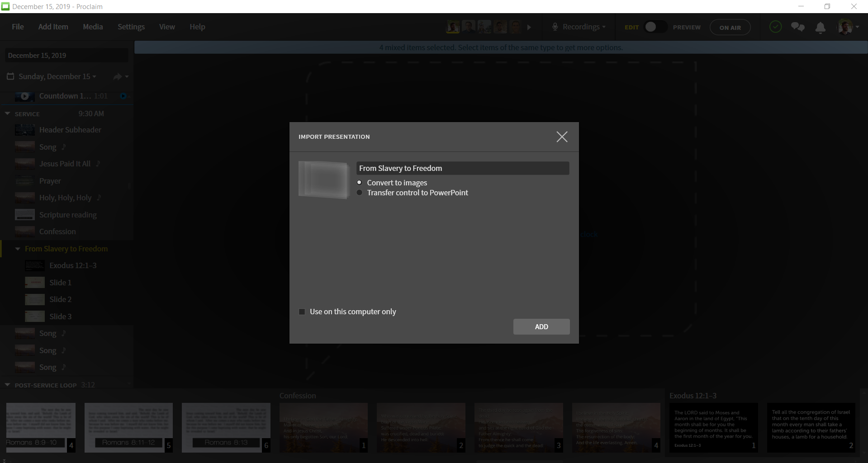
Task: Check Use on this computer only
Action: [x=302, y=312]
